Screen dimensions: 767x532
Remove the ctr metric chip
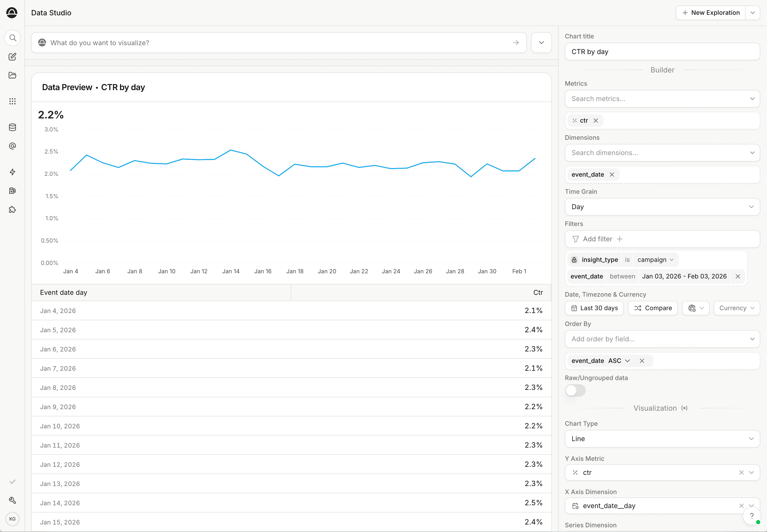[596, 121]
